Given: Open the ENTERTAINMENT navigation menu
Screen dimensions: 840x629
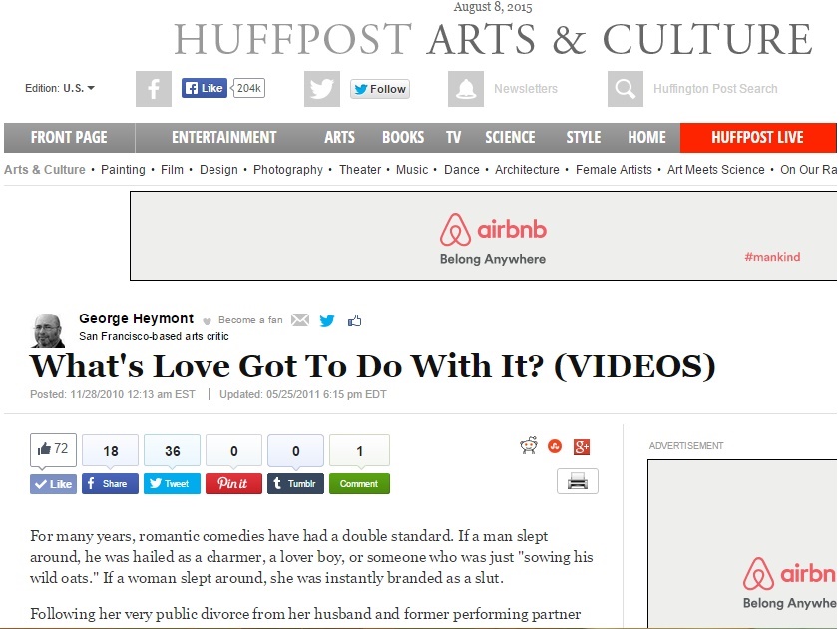Looking at the screenshot, I should pos(223,138).
